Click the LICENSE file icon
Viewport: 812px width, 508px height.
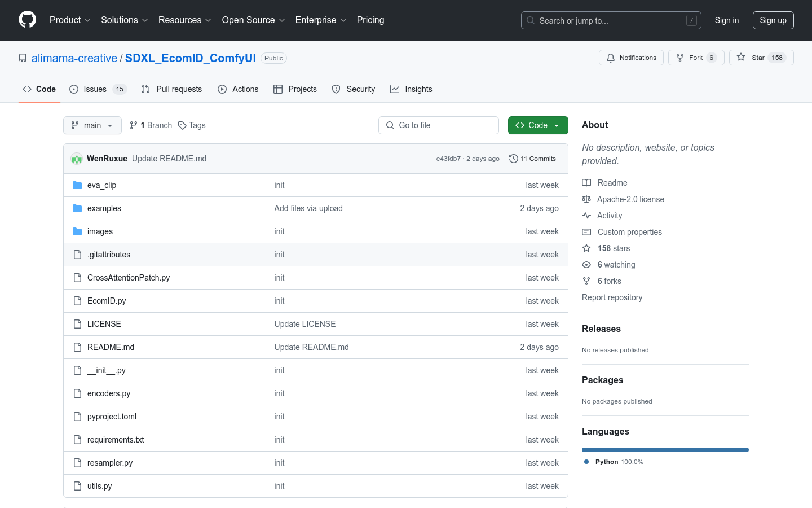[x=77, y=324]
